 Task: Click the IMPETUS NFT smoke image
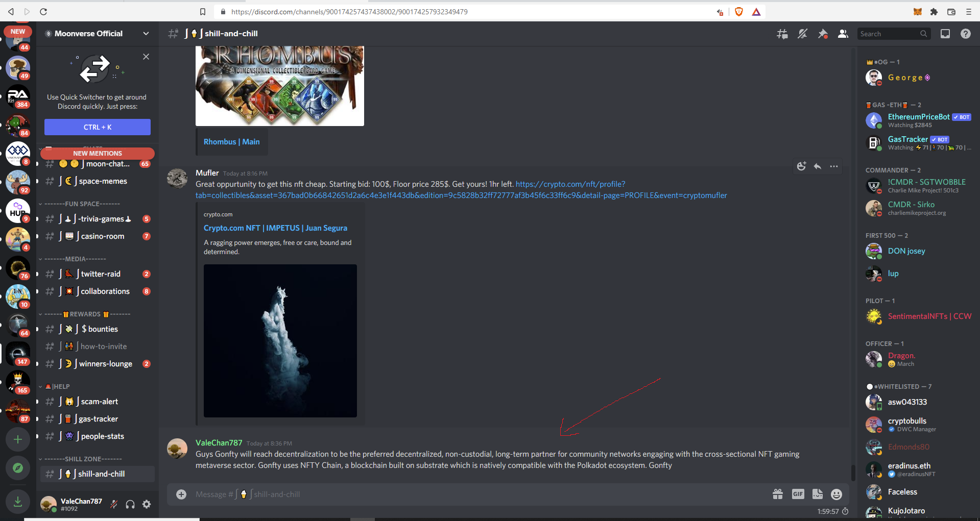click(280, 341)
